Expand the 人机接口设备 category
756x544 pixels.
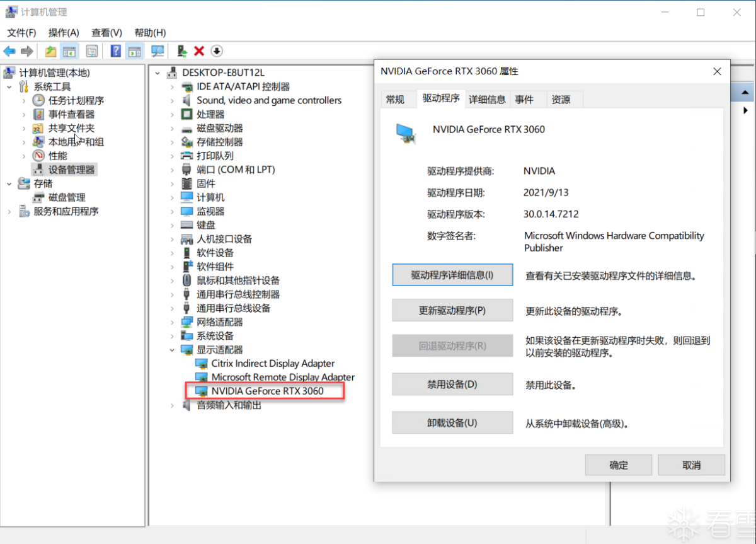tap(172, 240)
